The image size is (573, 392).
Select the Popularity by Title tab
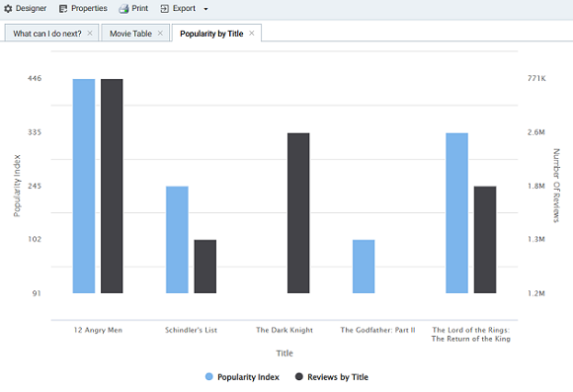click(x=211, y=34)
